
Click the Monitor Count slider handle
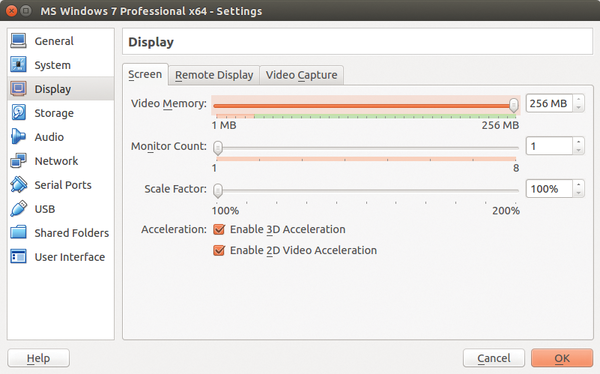click(218, 148)
